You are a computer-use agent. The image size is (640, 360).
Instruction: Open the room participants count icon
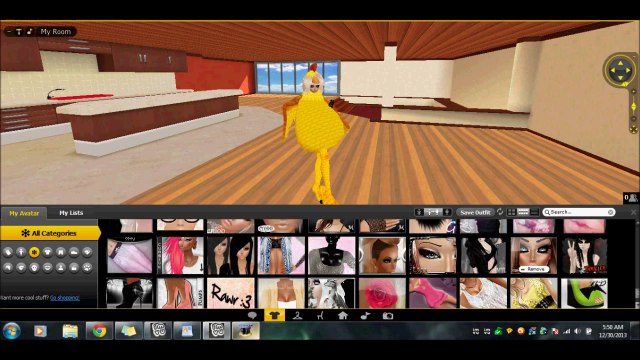click(631, 198)
